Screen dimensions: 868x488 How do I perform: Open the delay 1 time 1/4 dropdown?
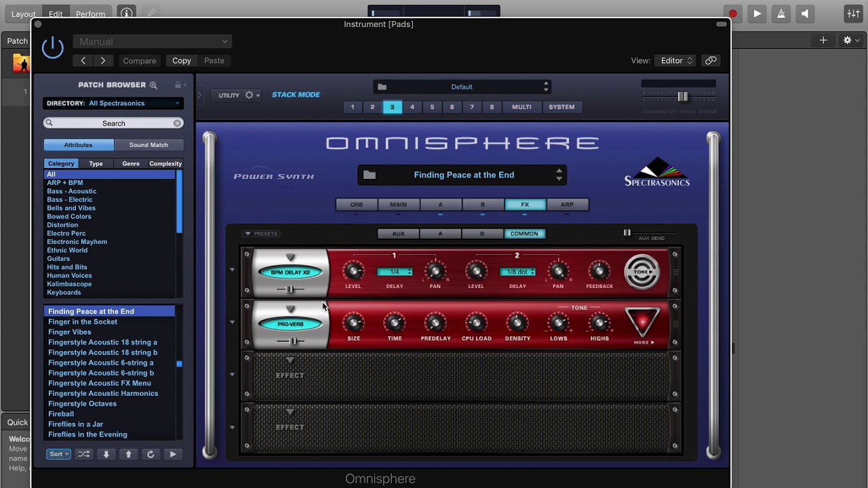click(x=395, y=272)
